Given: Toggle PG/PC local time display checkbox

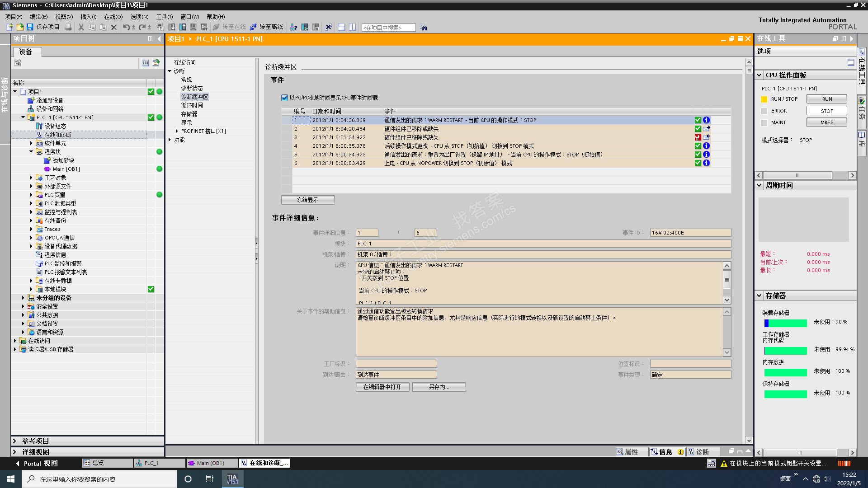Looking at the screenshot, I should (x=284, y=98).
